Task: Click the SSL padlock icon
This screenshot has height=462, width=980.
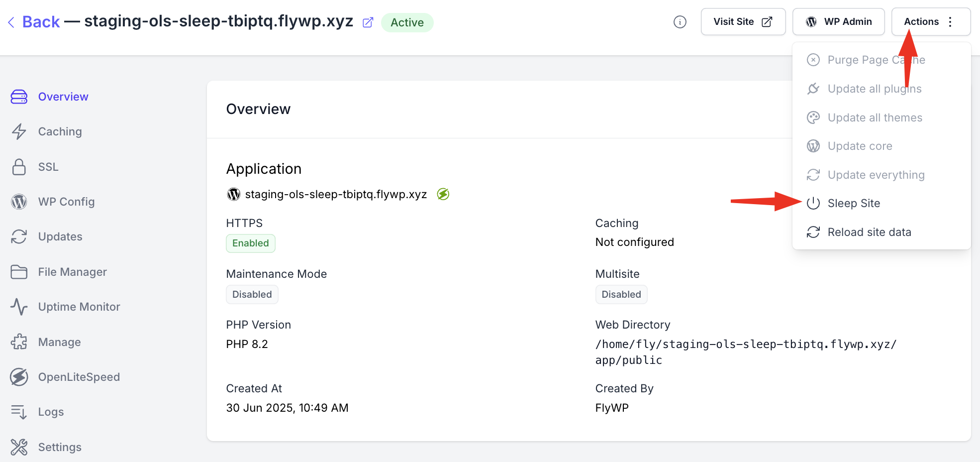Action: pos(19,167)
